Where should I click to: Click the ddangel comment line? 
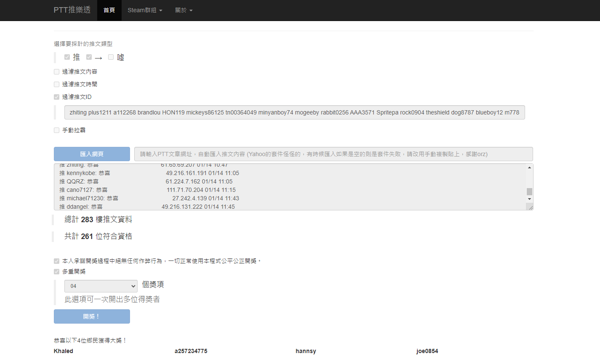point(147,207)
